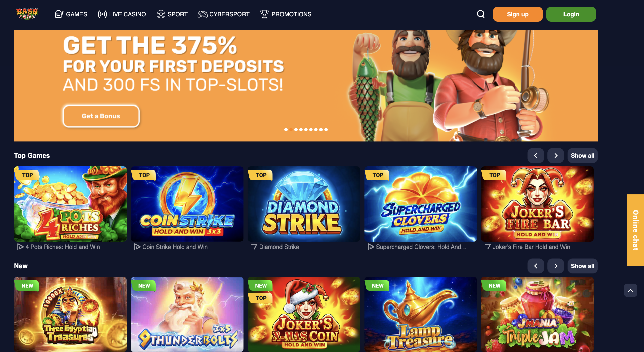644x352 pixels.
Task: Click provider icon beside 4 Pots Riches
Action: click(x=20, y=247)
